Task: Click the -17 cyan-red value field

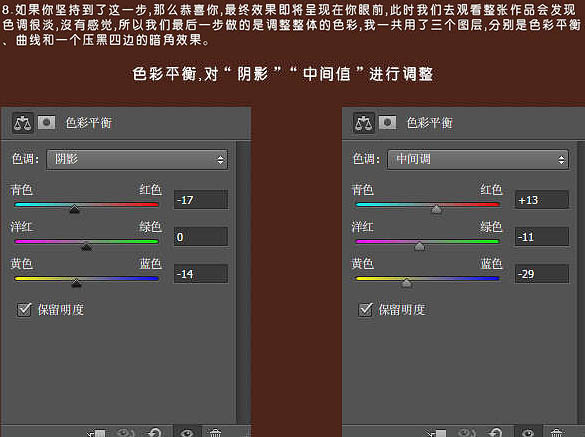Action: point(201,200)
